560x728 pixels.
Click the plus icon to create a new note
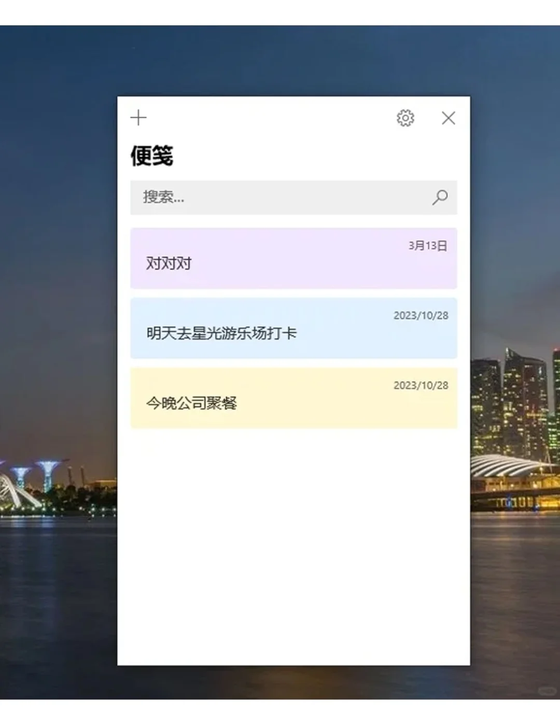click(138, 118)
